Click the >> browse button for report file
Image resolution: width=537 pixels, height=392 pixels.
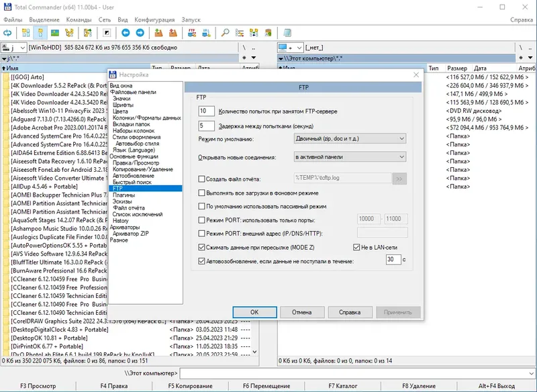[399, 179]
